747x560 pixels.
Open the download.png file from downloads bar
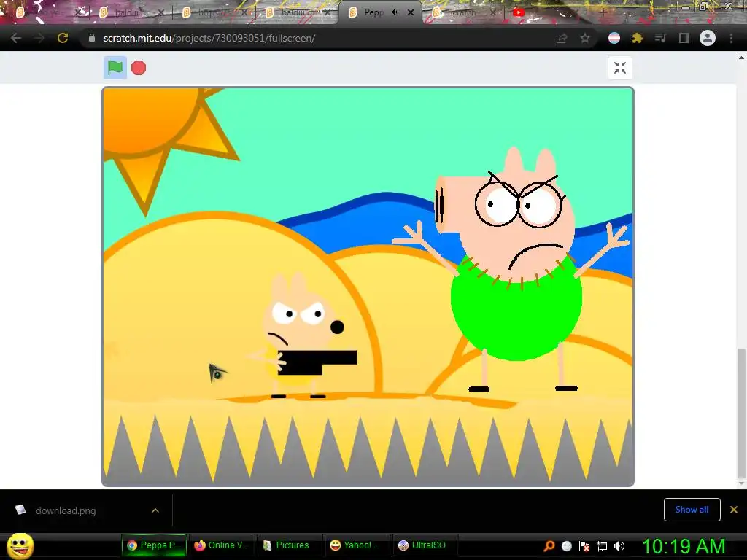point(65,510)
